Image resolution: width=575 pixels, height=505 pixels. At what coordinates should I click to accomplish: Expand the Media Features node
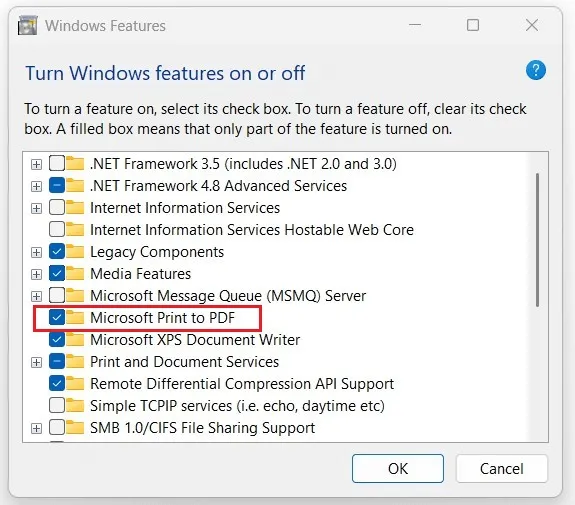tap(36, 274)
